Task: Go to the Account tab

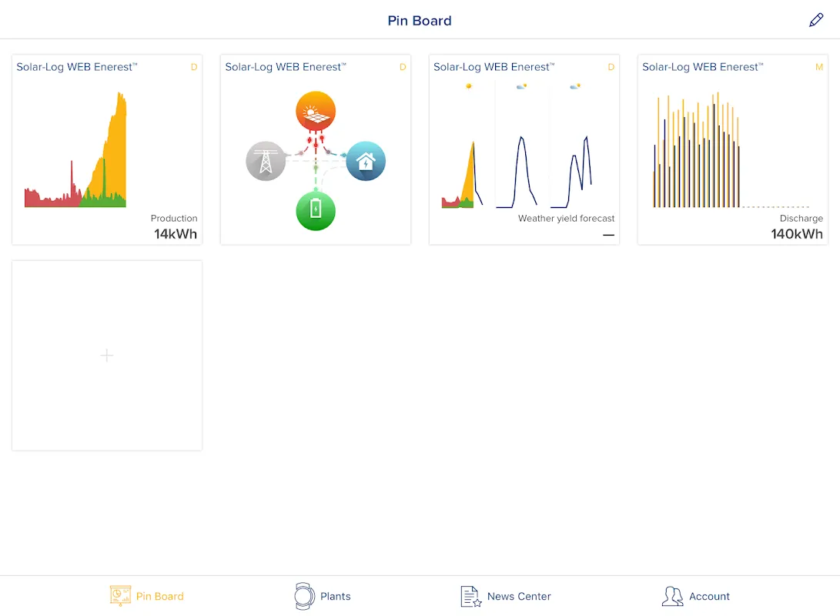Action: [709, 596]
